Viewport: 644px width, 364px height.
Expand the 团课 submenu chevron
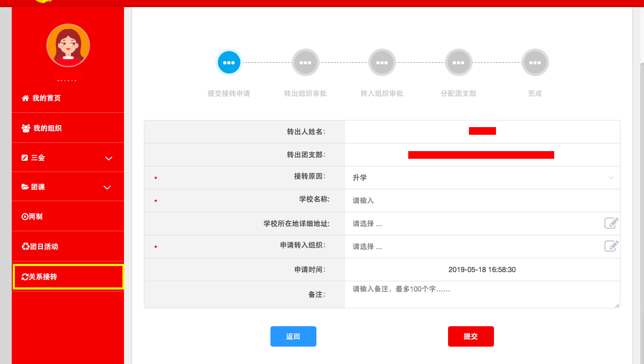[x=107, y=187]
